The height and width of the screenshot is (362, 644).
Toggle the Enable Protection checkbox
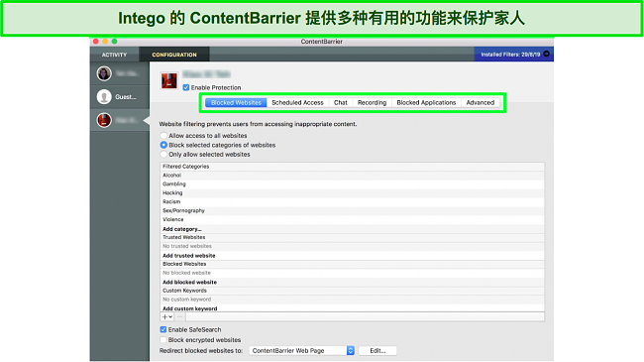[186, 87]
